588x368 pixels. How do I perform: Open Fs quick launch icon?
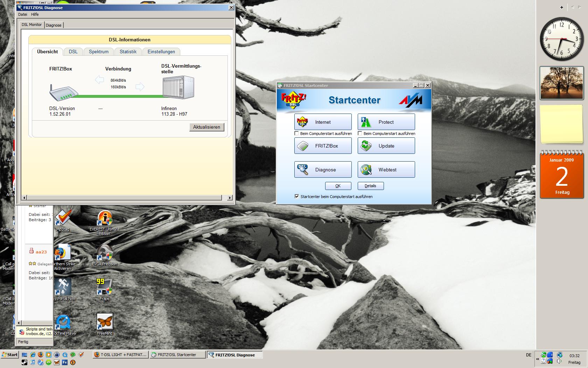coord(65,362)
